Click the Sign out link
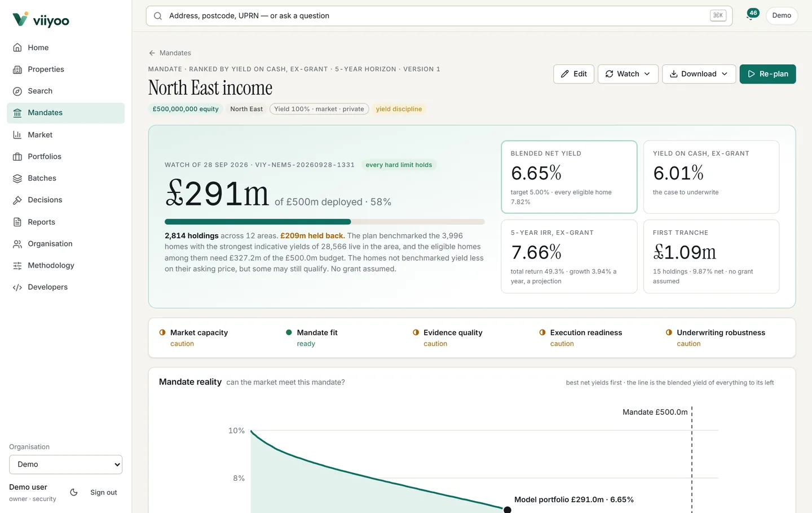 click(104, 492)
